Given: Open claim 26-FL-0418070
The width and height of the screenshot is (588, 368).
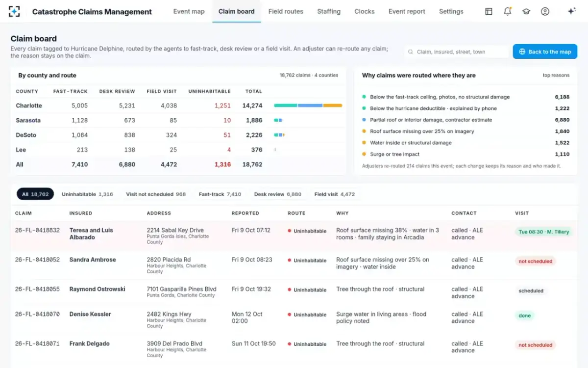Looking at the screenshot, I should pos(37,314).
